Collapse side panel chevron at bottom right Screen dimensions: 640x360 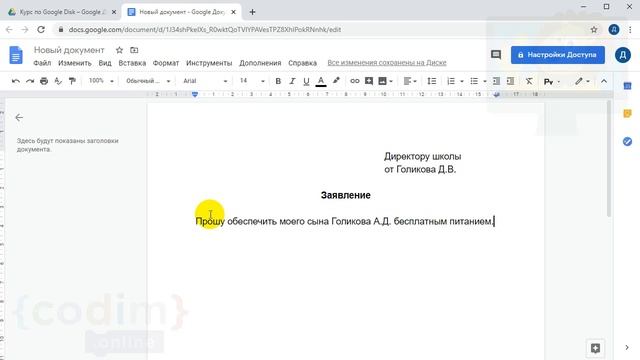(627, 348)
